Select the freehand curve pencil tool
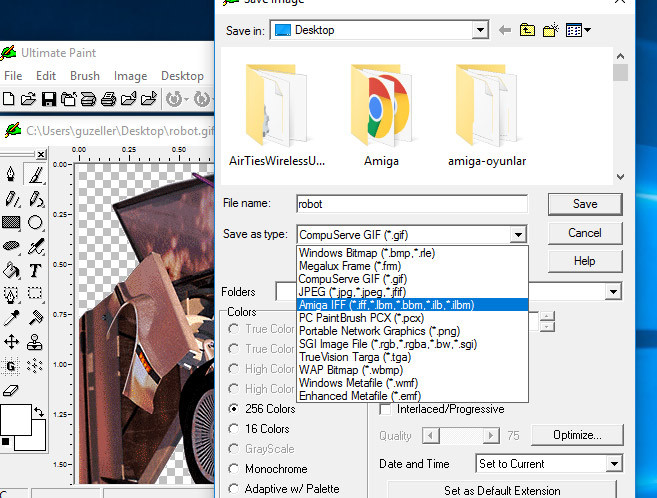657x498 pixels. 35,199
